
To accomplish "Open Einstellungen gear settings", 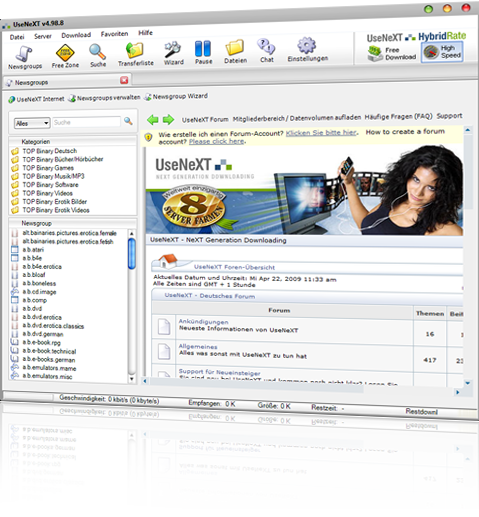I will 307,49.
